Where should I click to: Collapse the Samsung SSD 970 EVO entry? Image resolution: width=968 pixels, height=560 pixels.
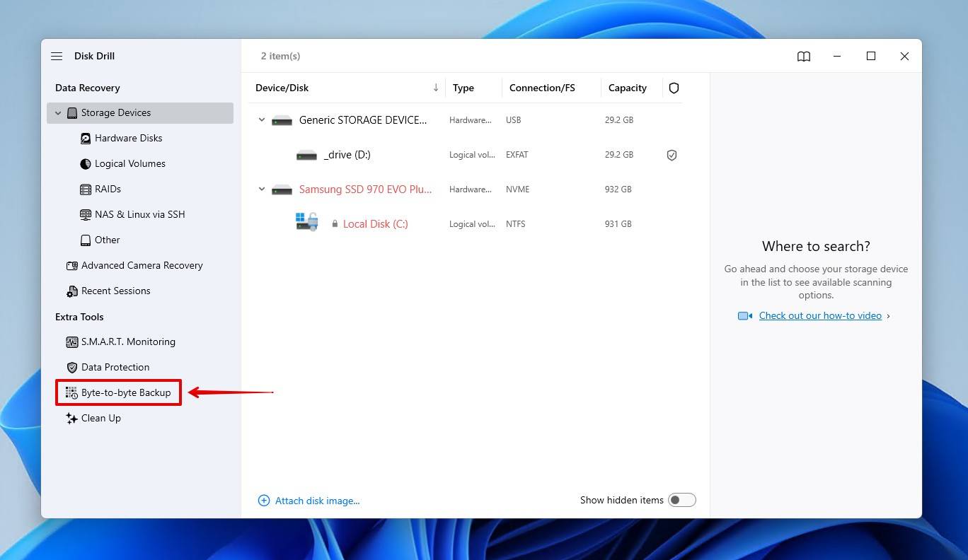click(261, 189)
